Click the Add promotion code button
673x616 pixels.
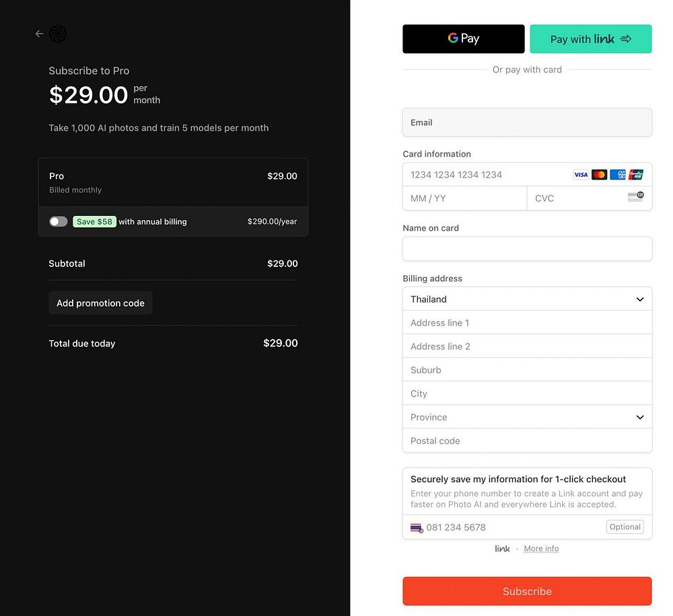[100, 303]
